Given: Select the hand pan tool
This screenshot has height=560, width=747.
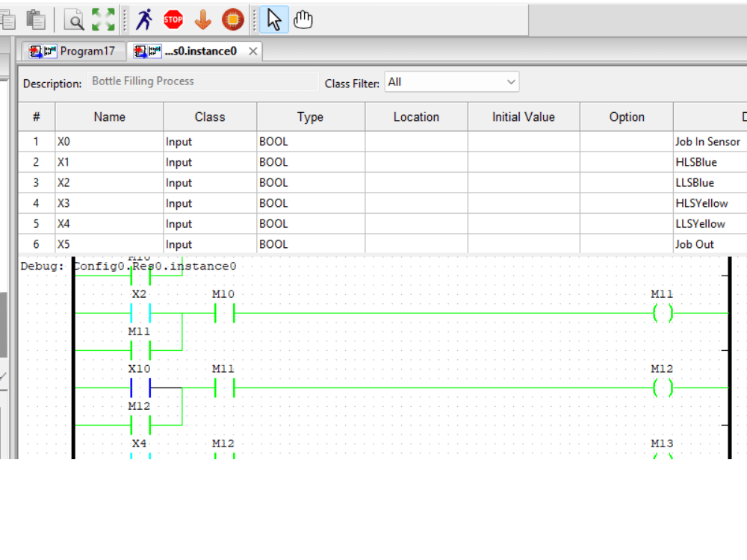Looking at the screenshot, I should coord(302,19).
